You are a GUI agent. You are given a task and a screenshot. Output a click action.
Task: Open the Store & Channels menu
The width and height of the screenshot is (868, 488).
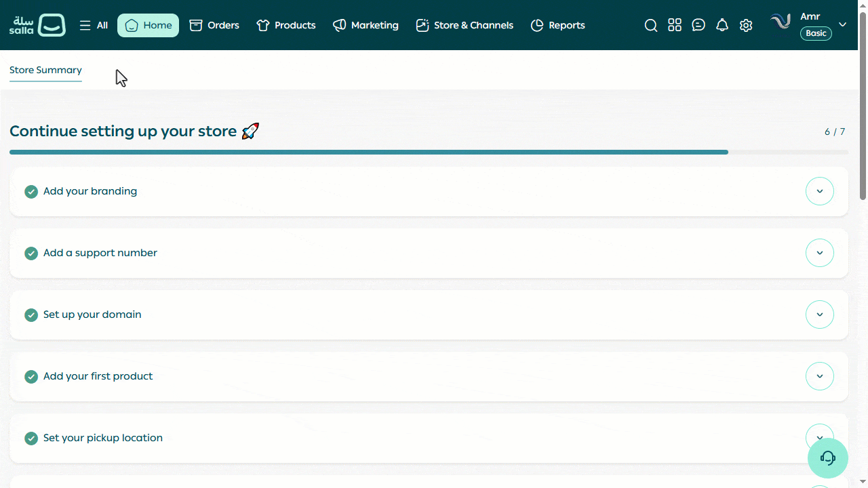pos(465,25)
